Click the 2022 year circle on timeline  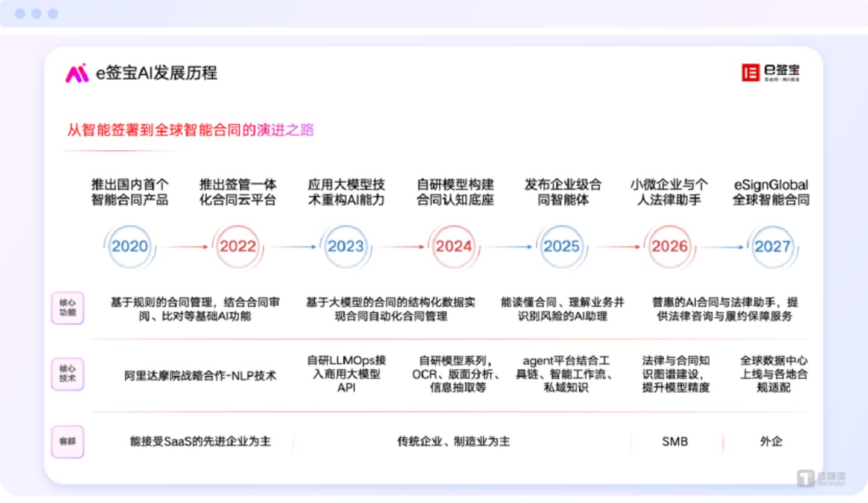point(237,246)
